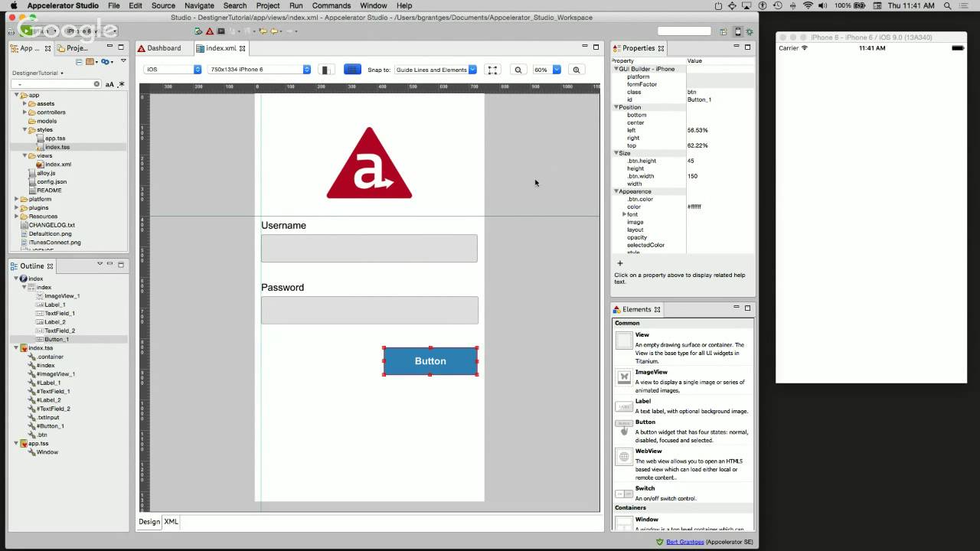Open the Snap to Guide Lines dropdown
The height and width of the screenshot is (551, 980).
pos(436,70)
